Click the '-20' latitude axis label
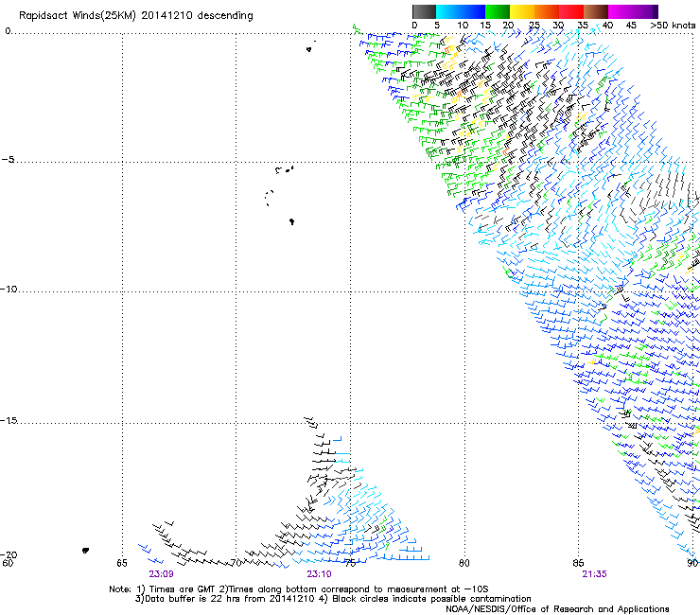 pyautogui.click(x=9, y=554)
